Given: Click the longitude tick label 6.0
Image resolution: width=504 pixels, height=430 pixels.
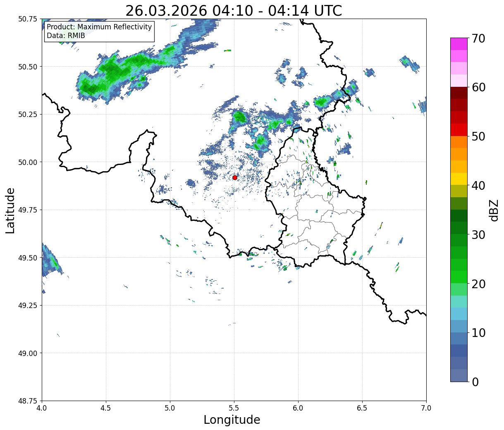Looking at the screenshot, I should pos(298,408).
